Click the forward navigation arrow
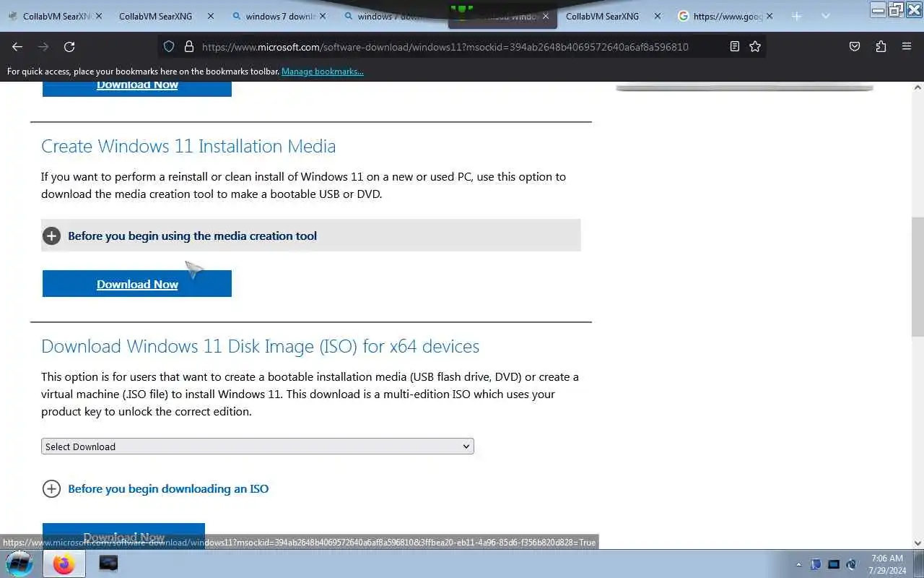Screen dimensions: 924x578 [x=43, y=46]
